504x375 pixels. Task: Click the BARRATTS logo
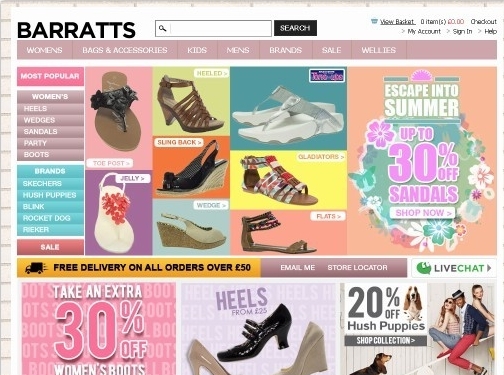point(76,30)
